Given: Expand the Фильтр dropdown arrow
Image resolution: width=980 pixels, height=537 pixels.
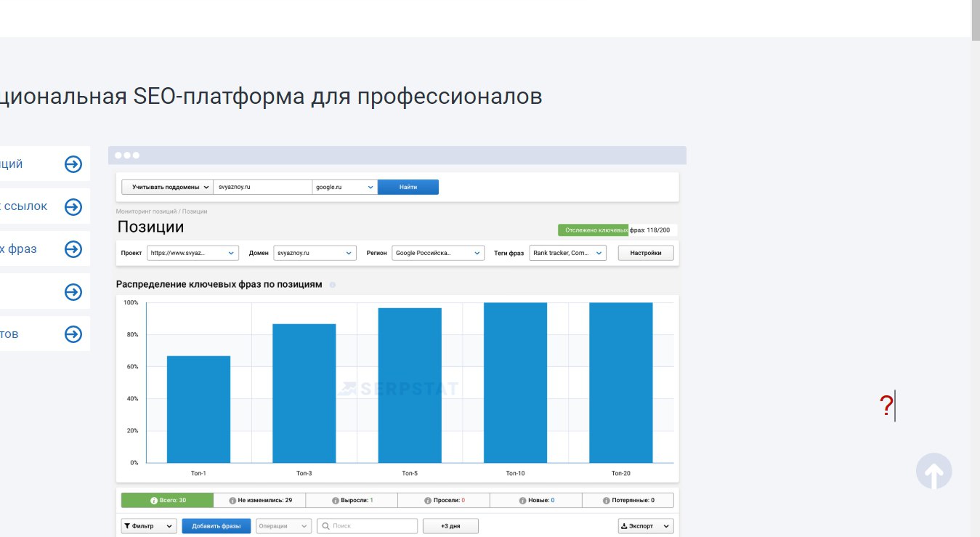Looking at the screenshot, I should [170, 526].
